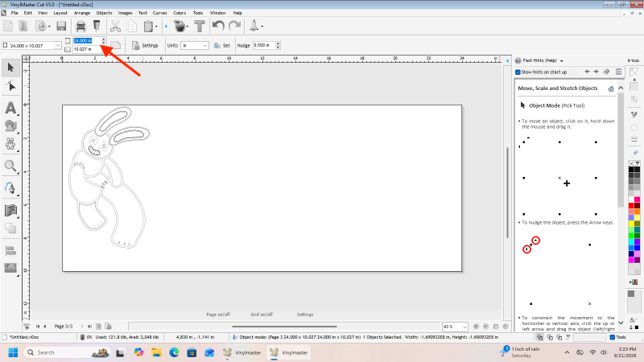Jump to the first page navigation arrow
The image size is (644, 362).
click(38, 327)
